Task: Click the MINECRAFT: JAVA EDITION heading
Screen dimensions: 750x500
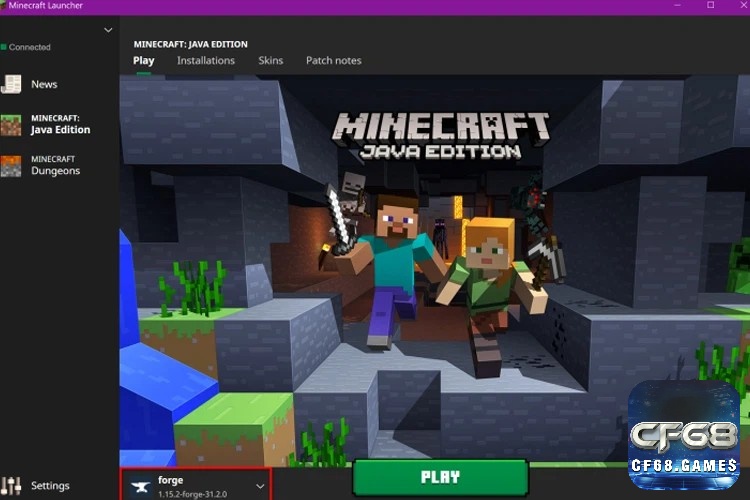Action: [190, 44]
